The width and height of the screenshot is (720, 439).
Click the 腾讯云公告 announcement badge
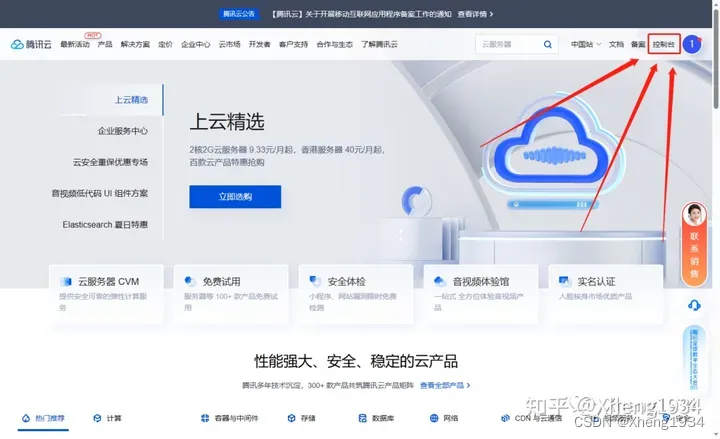[x=239, y=14]
